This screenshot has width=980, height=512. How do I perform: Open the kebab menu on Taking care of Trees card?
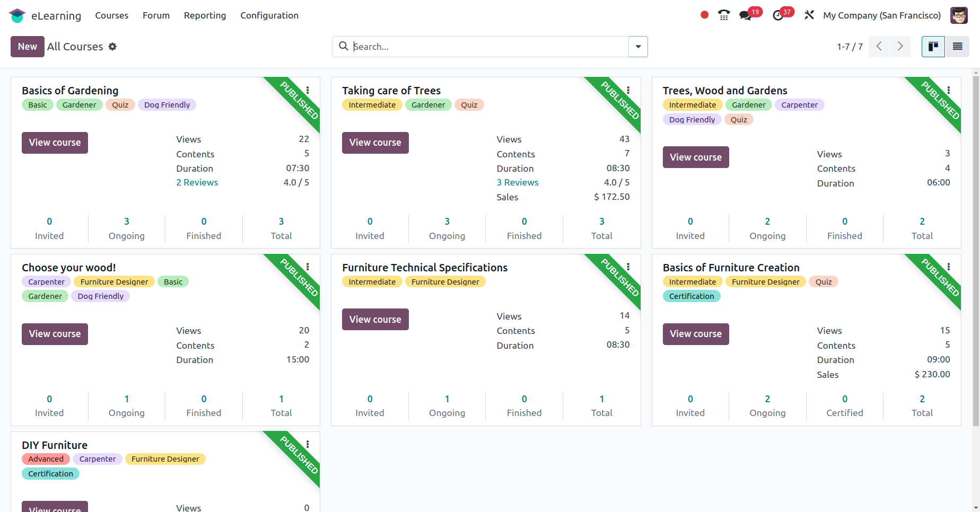coord(628,91)
